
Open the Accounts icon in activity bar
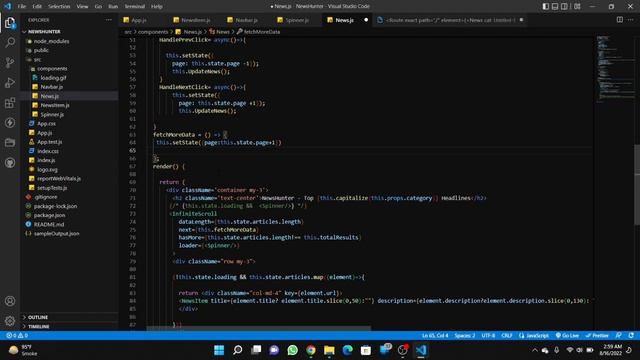[x=10, y=301]
